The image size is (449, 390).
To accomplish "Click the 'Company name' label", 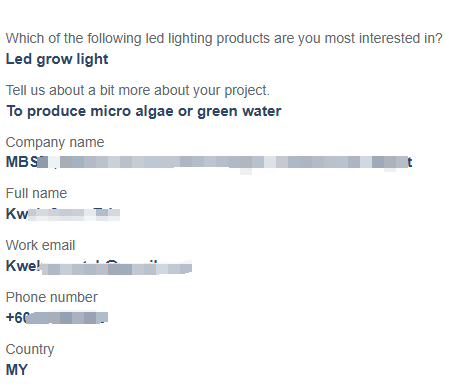I will (55, 143).
